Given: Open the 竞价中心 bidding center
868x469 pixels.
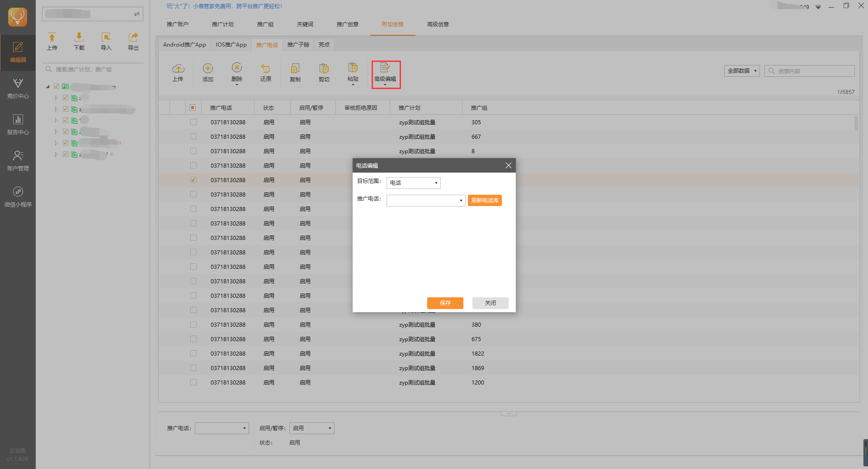Looking at the screenshot, I should click(18, 89).
